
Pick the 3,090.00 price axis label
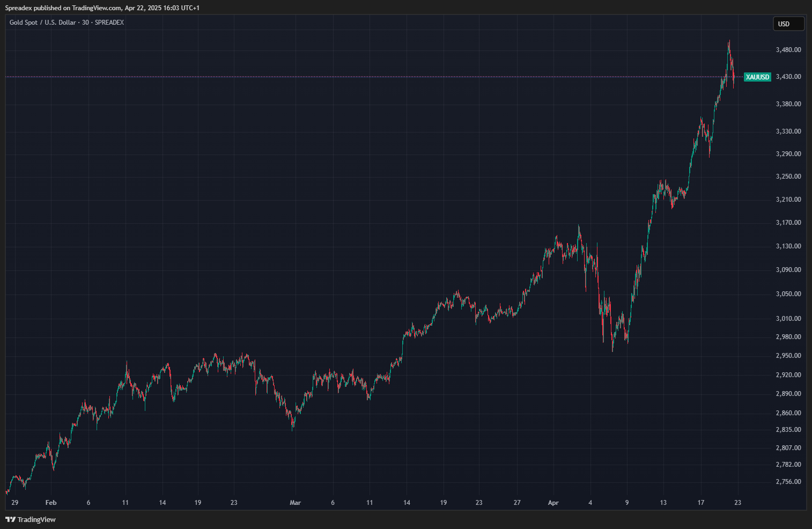[788, 270]
